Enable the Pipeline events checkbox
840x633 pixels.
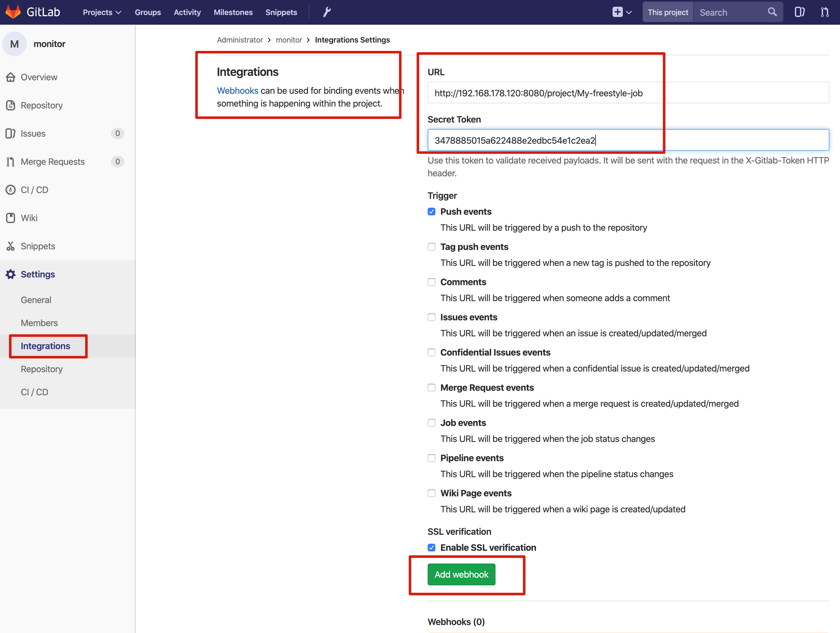pyautogui.click(x=432, y=458)
